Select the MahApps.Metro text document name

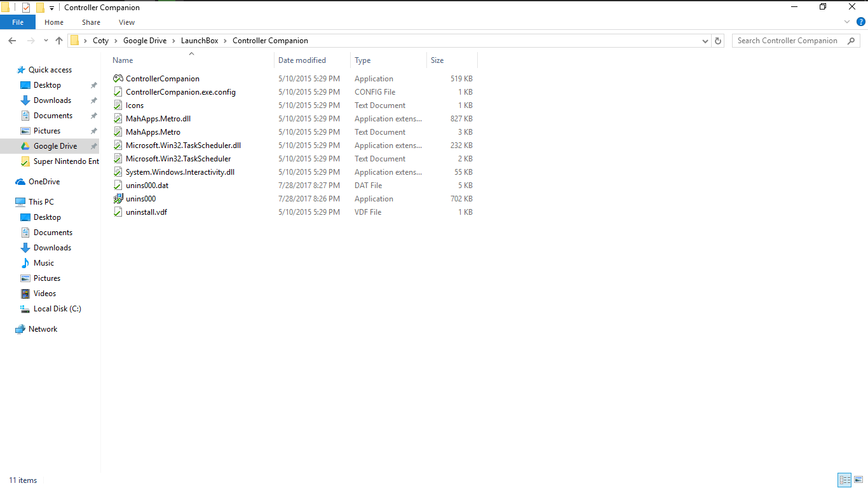(x=153, y=132)
